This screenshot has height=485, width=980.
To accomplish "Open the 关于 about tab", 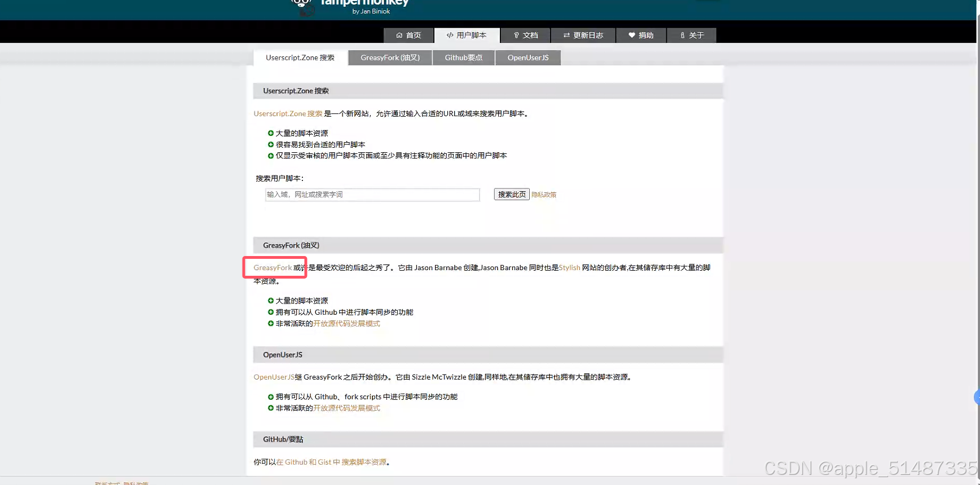I will [692, 36].
